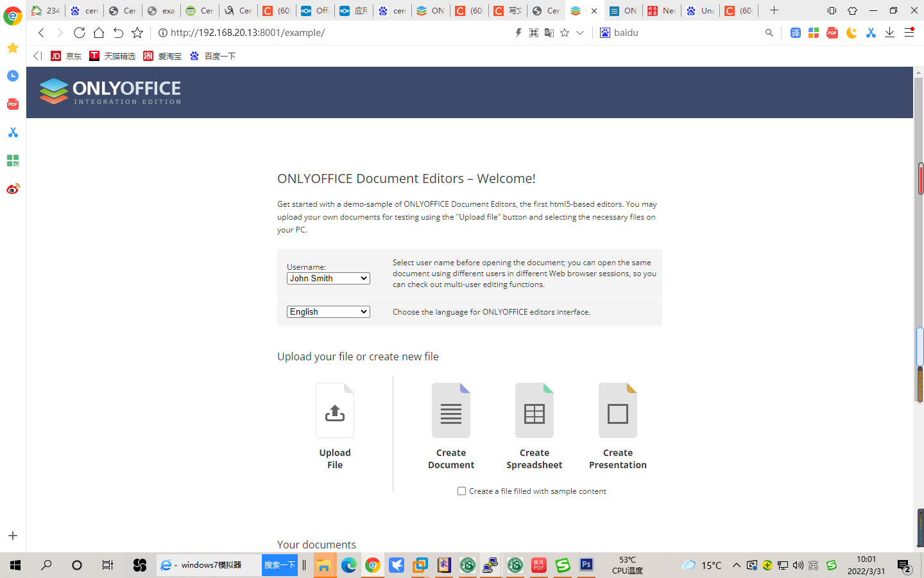
Task: Click the magnifier icon in baidu search box
Action: point(769,33)
